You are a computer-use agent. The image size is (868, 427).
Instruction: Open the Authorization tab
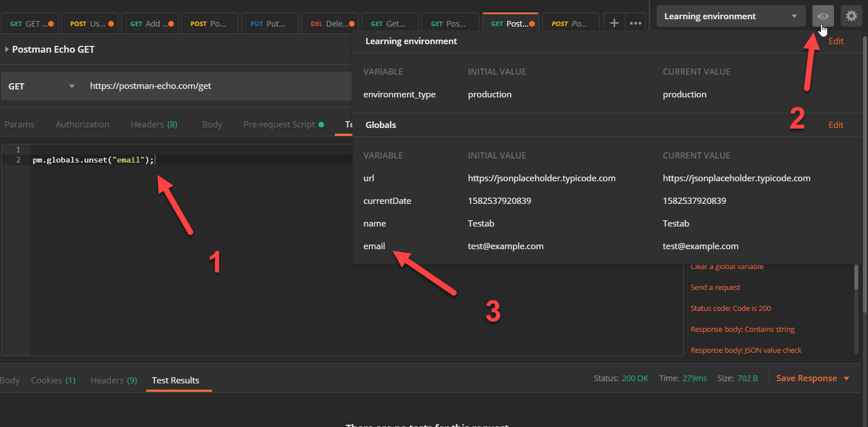tap(82, 124)
